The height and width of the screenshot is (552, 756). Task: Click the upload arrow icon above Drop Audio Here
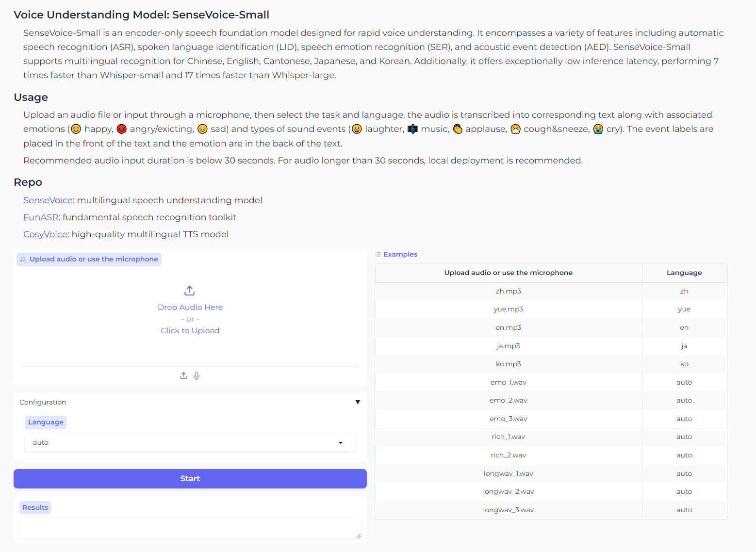(x=190, y=291)
